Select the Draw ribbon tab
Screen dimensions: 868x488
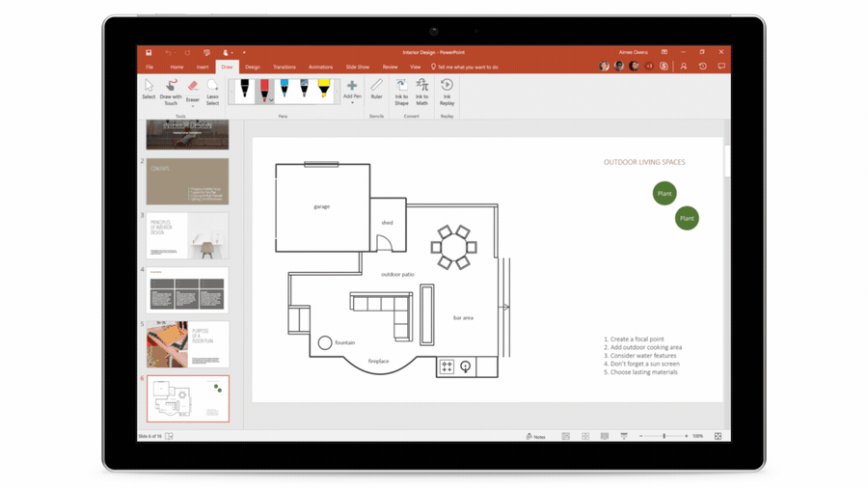coord(227,67)
